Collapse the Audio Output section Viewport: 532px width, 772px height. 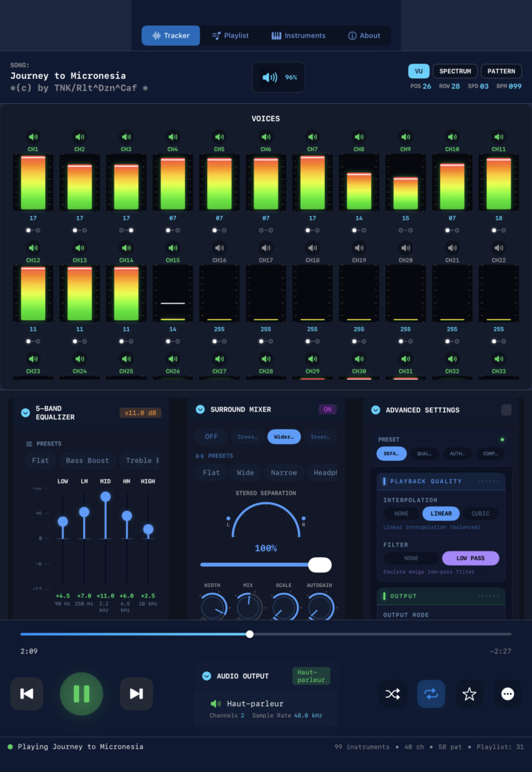click(x=206, y=676)
